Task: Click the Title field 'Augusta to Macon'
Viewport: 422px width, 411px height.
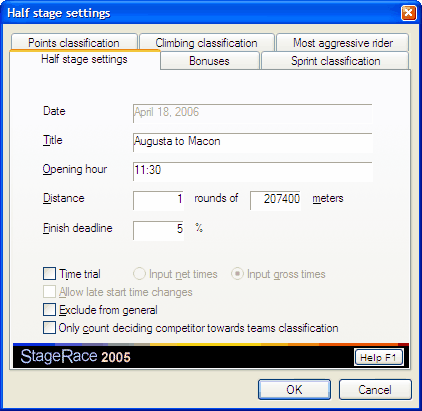Action: coord(253,142)
